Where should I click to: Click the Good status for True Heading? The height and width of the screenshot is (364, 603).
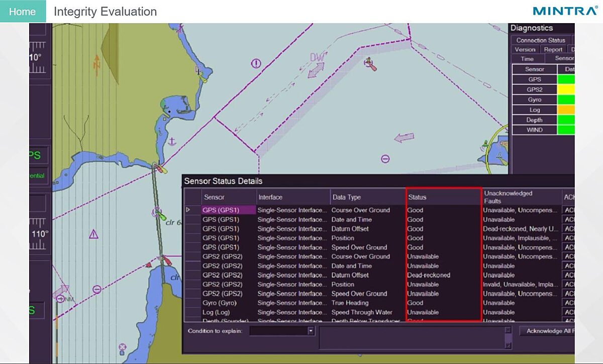click(x=444, y=303)
